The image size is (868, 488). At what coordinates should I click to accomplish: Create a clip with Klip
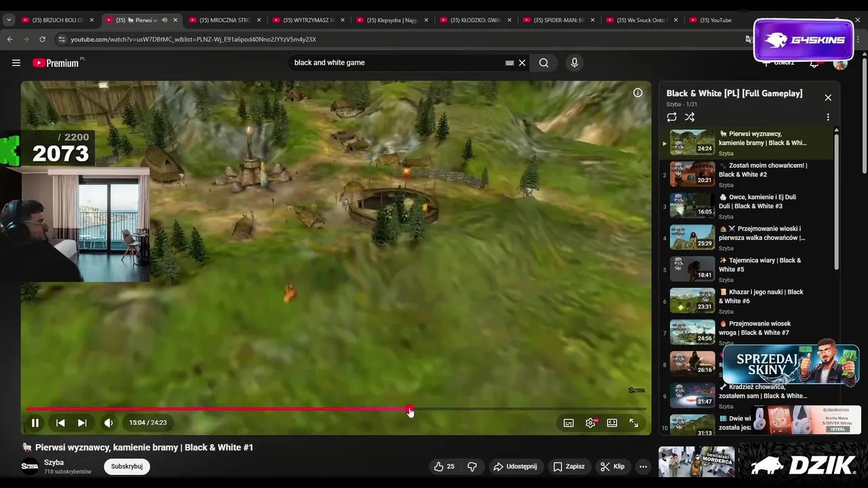click(x=612, y=466)
